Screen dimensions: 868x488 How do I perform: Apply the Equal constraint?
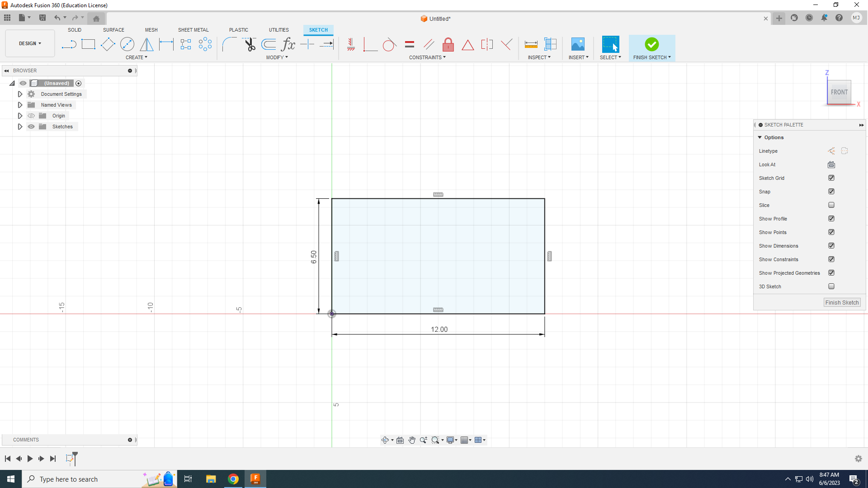410,44
